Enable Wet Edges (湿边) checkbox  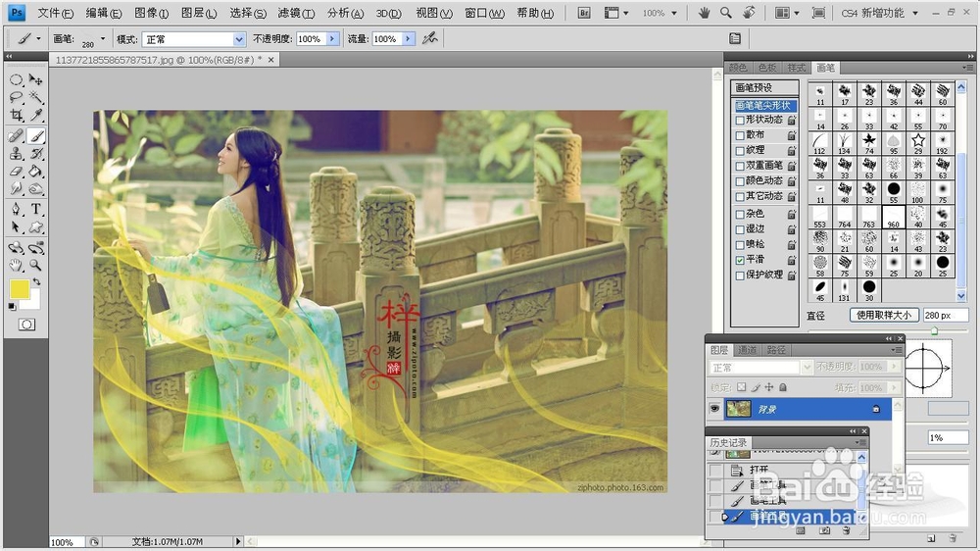(740, 229)
